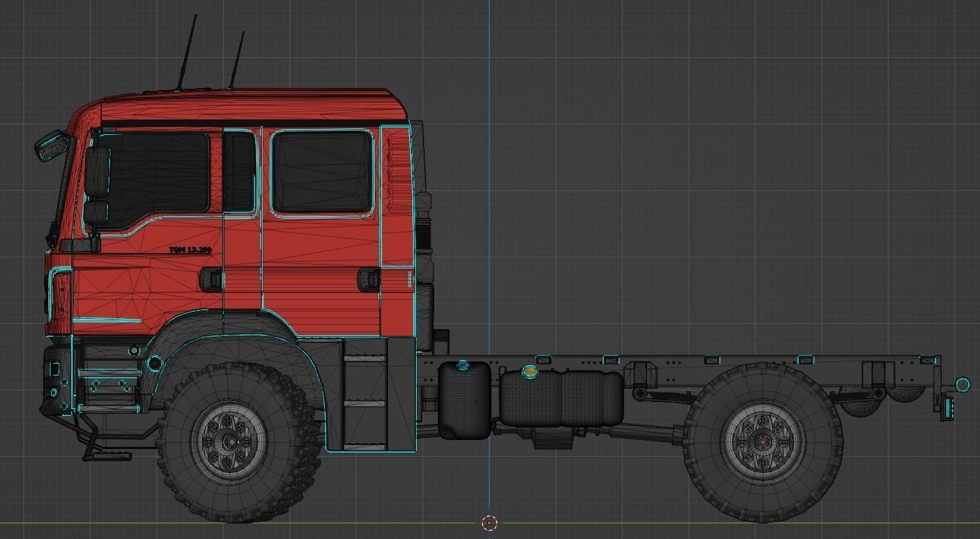Select the TGM 13.290 badge on the door

[x=190, y=250]
